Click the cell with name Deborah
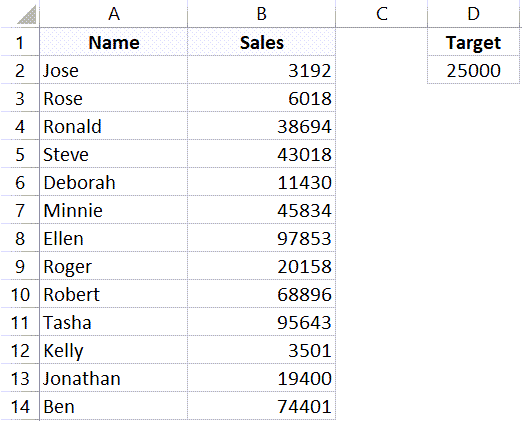Screen dimensions: 522x421 [x=114, y=182]
